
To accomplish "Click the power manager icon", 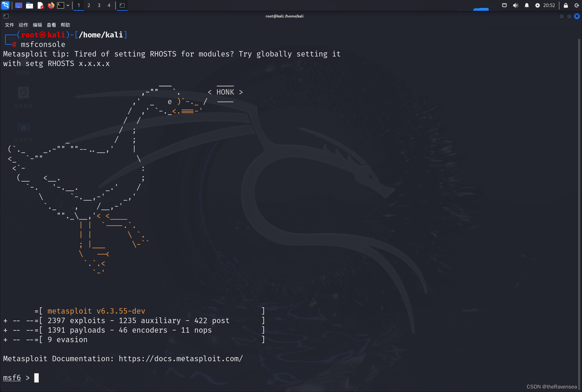I will [x=538, y=5].
